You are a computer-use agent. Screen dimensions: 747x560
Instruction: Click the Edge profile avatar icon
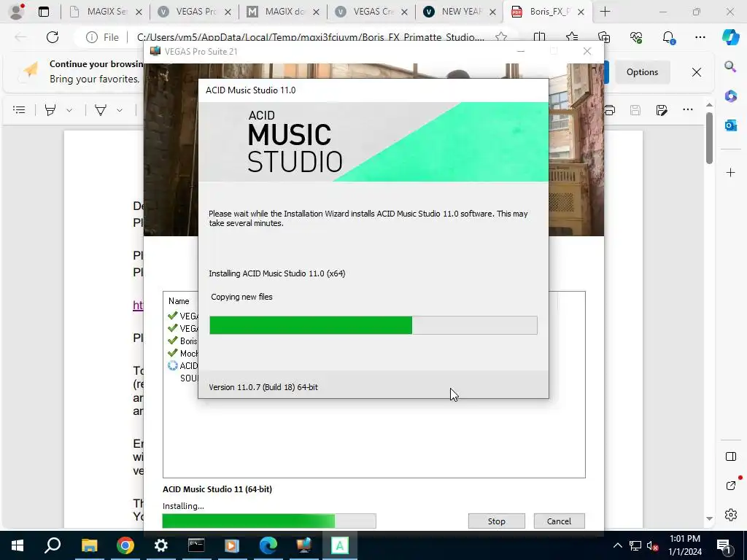click(x=17, y=12)
